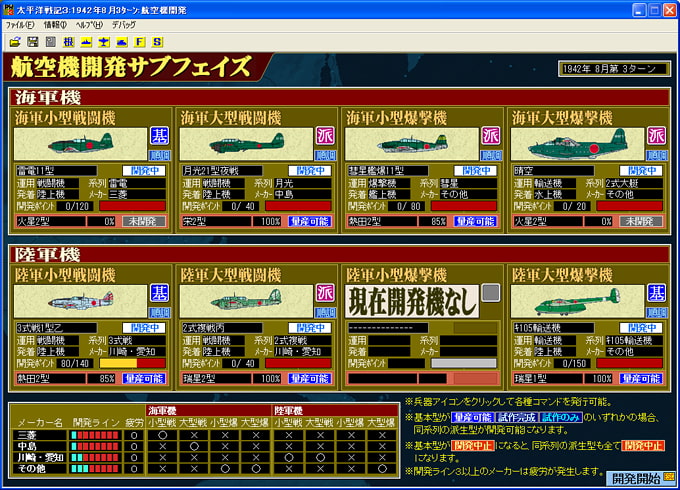This screenshot has width=680, height=490.
Task: Click the 3式戦1型乙 aircraft picture
Action: 81,301
